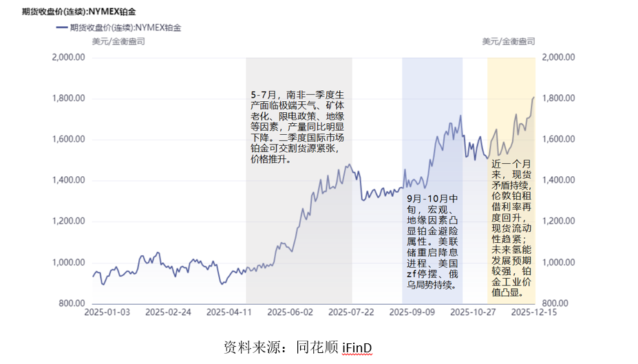The width and height of the screenshot is (638, 364).
Task: Click the 2025-01-03 x-axis date label
Action: click(107, 312)
